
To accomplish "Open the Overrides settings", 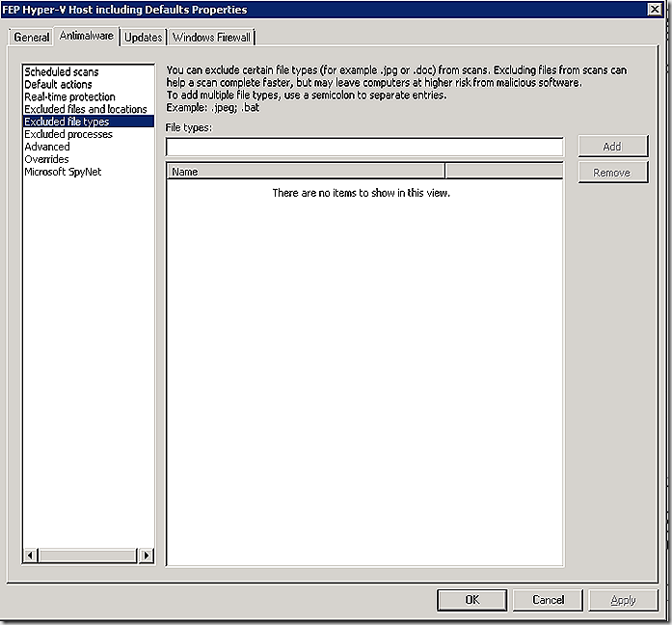I will pyautogui.click(x=89, y=158).
